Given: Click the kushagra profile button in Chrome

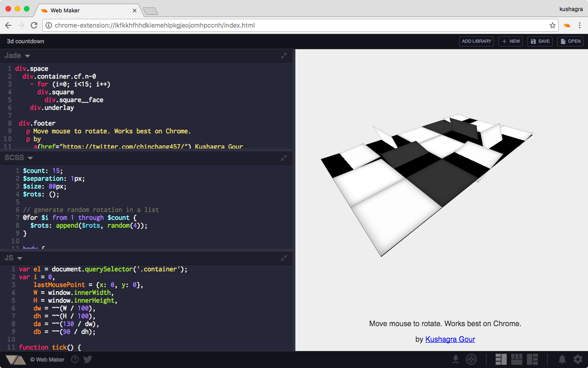Looking at the screenshot, I should click(x=571, y=9).
